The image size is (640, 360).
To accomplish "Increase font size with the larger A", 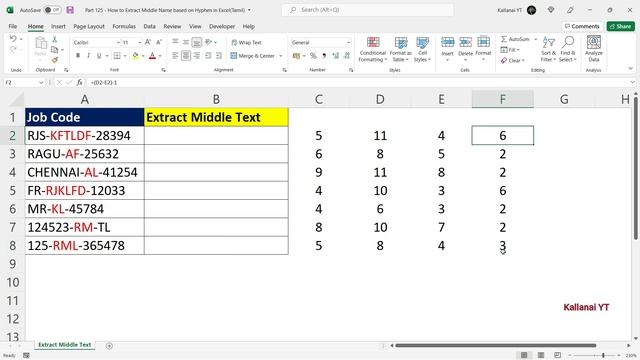I will 148,42.
